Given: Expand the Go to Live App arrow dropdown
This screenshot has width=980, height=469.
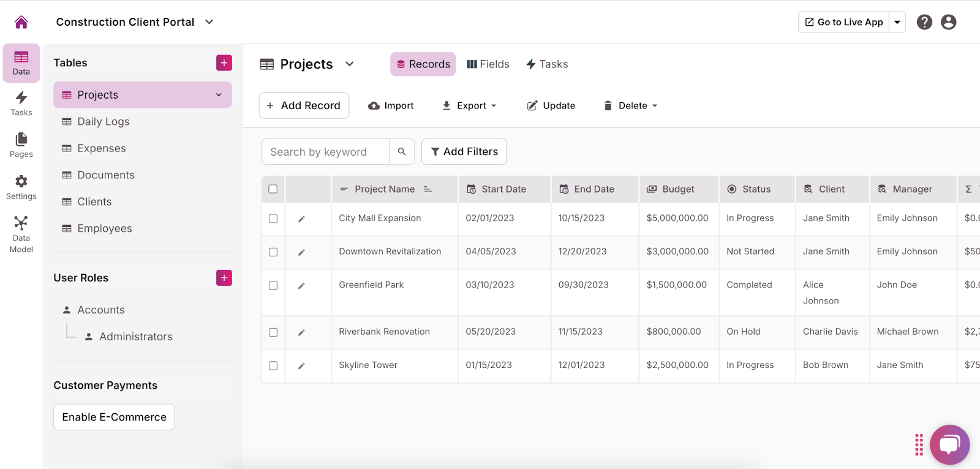Looking at the screenshot, I should pyautogui.click(x=897, y=22).
